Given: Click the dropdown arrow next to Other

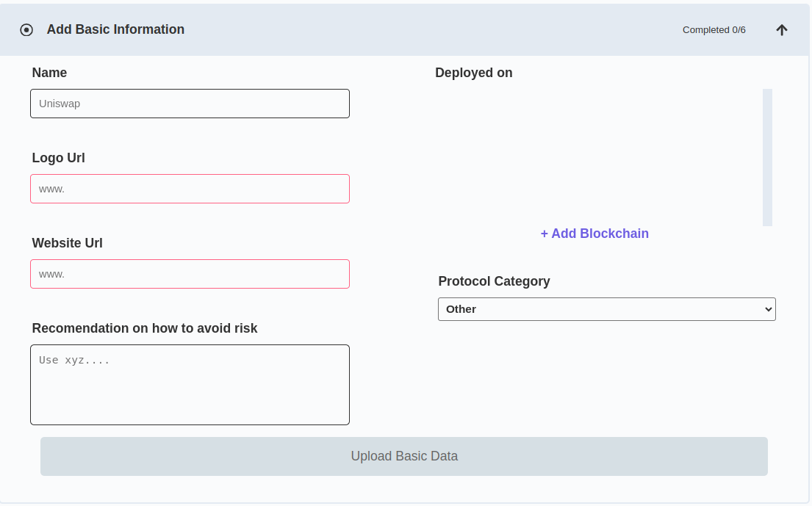Looking at the screenshot, I should 768,309.
